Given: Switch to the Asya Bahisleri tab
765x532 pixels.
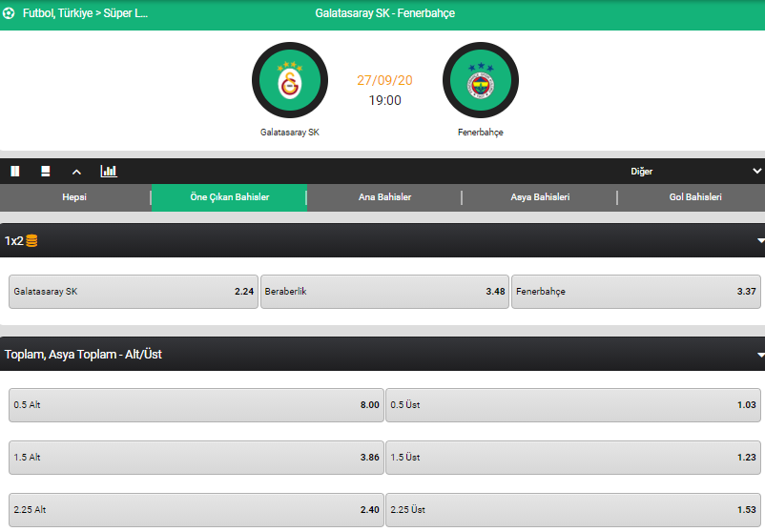Looking at the screenshot, I should [x=540, y=197].
